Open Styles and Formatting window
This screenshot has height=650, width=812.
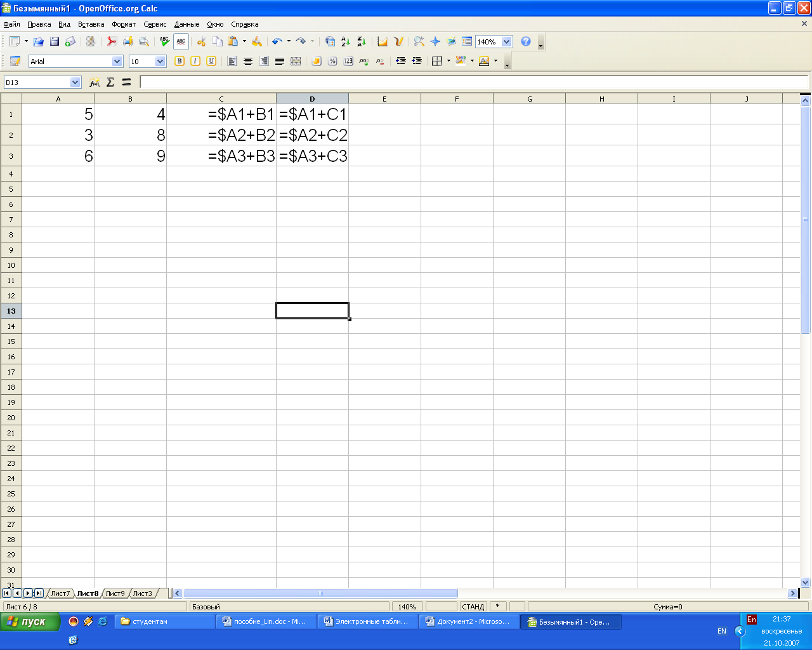coord(15,61)
